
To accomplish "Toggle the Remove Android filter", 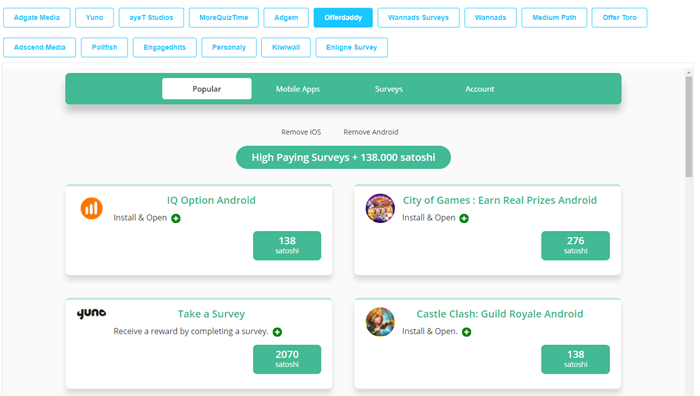I will click(371, 132).
